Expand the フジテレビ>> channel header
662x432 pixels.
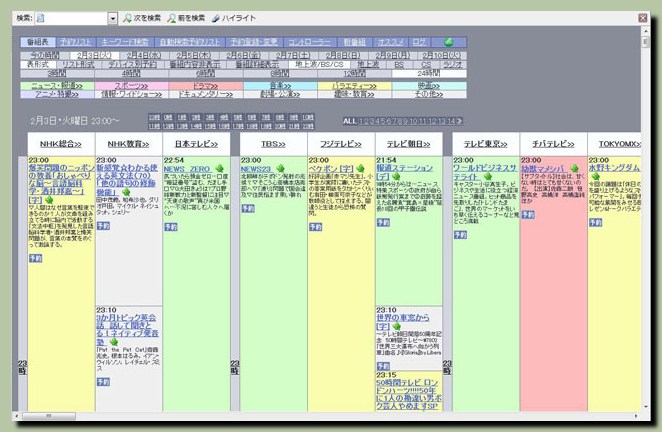pyautogui.click(x=341, y=144)
